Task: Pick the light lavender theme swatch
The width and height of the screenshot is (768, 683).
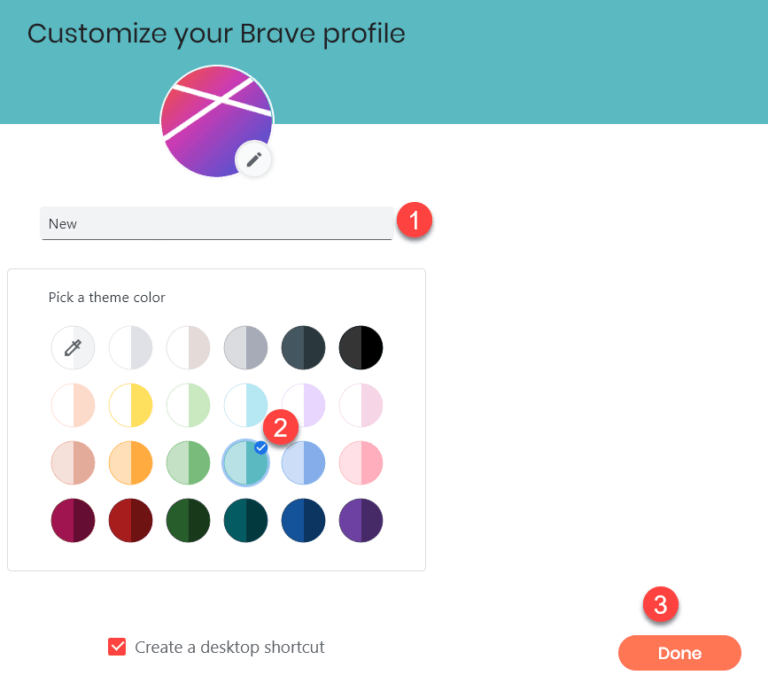Action: coord(303,405)
